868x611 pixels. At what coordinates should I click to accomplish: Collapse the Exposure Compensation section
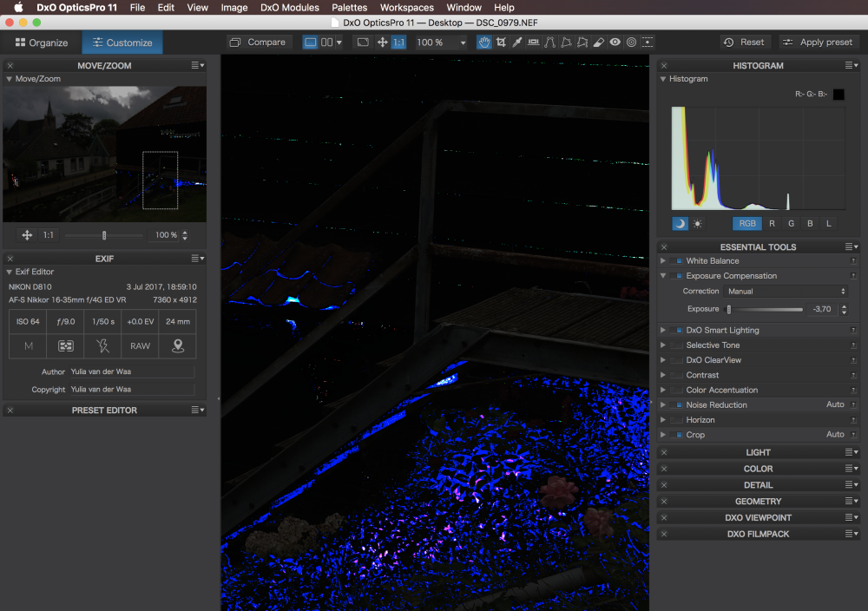click(662, 276)
